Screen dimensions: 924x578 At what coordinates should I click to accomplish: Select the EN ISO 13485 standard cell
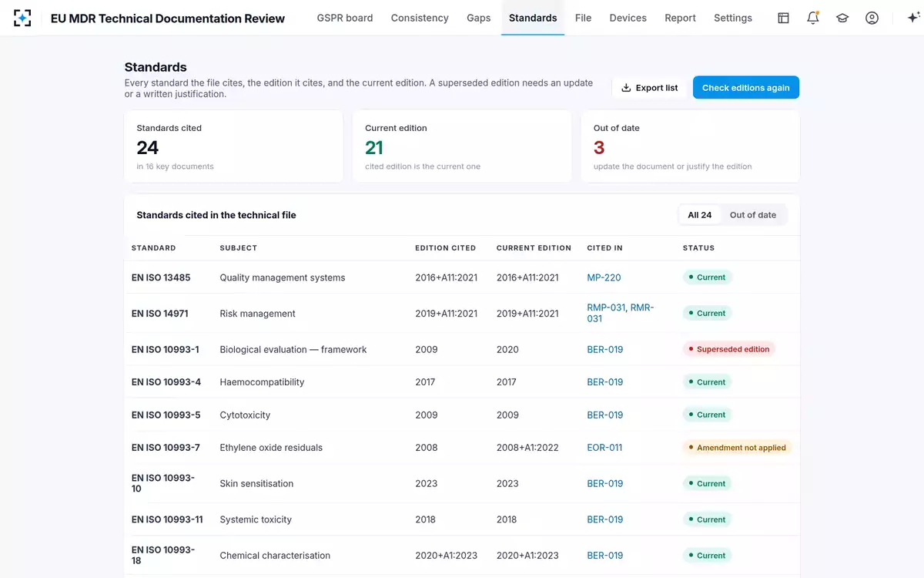(x=161, y=277)
